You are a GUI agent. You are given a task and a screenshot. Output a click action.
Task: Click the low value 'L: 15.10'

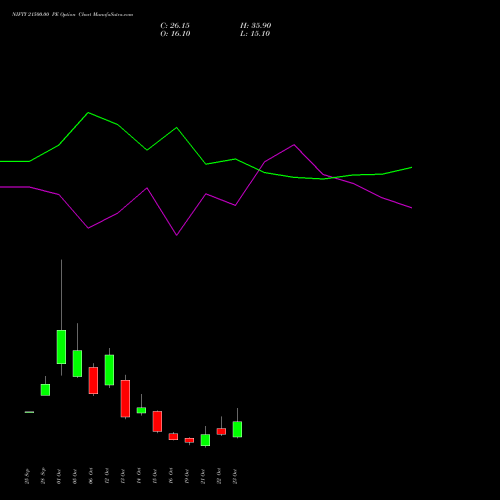pyautogui.click(x=255, y=34)
